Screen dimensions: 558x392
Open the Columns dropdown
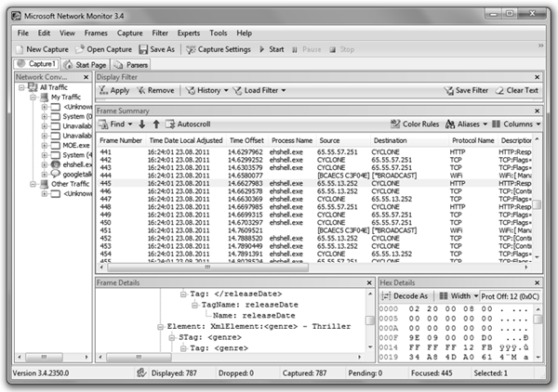[x=516, y=124]
